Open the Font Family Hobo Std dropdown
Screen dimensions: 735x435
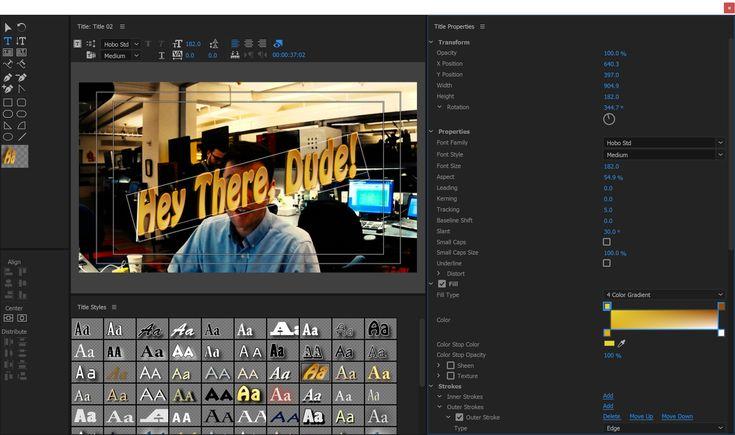(x=664, y=142)
